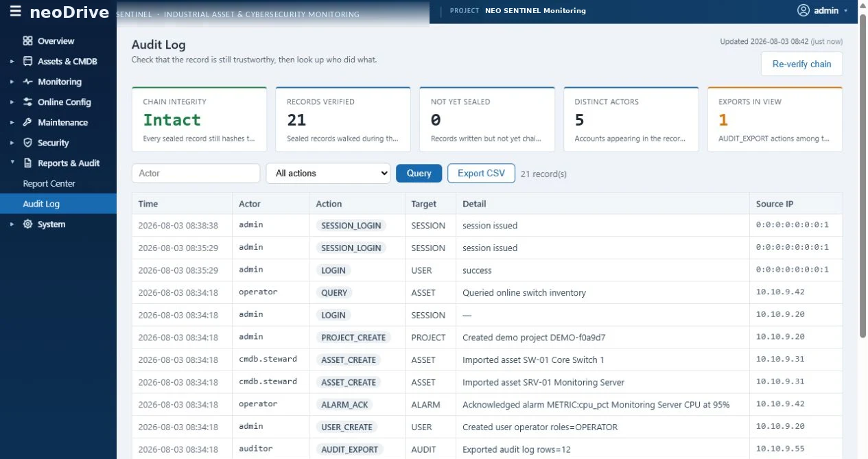868x459 pixels.
Task: Click the neoDrive logo
Action: (x=69, y=11)
